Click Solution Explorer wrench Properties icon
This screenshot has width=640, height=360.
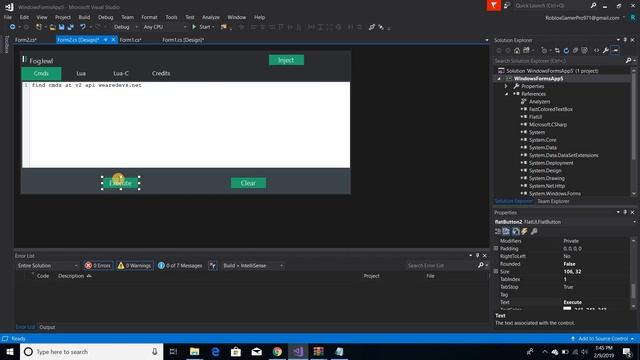click(606, 51)
